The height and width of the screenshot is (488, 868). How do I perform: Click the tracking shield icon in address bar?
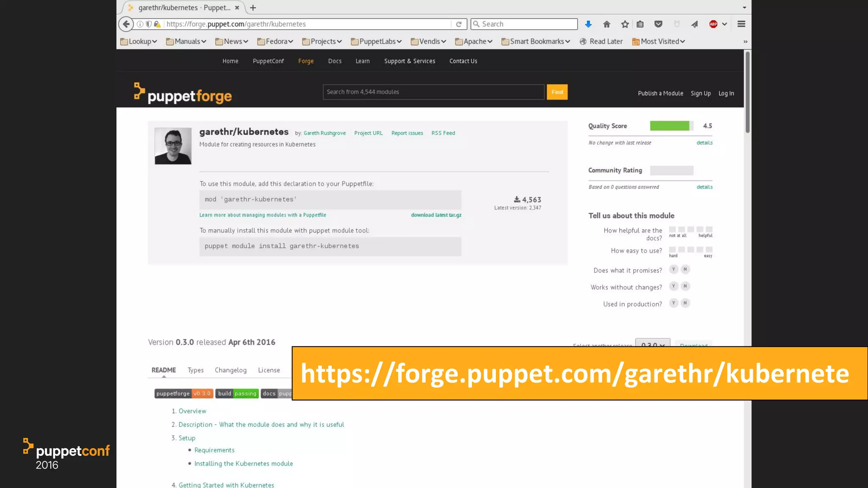click(149, 24)
